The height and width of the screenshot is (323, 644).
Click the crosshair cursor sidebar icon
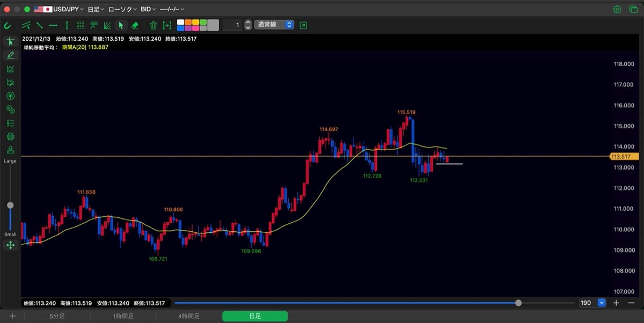10,42
